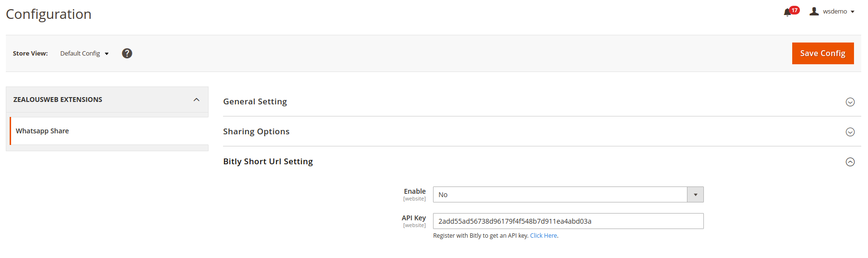
Task: Follow the Click Here Bitly link
Action: click(x=543, y=236)
